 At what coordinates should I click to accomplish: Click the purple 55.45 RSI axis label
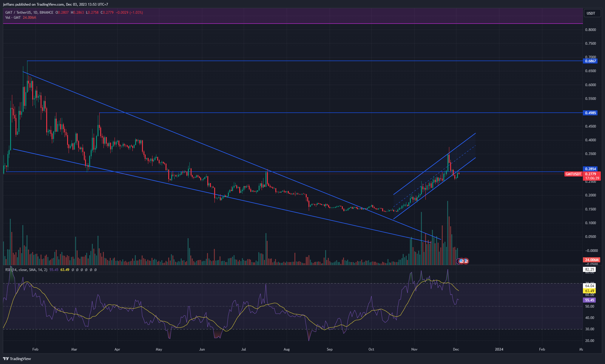(589, 300)
